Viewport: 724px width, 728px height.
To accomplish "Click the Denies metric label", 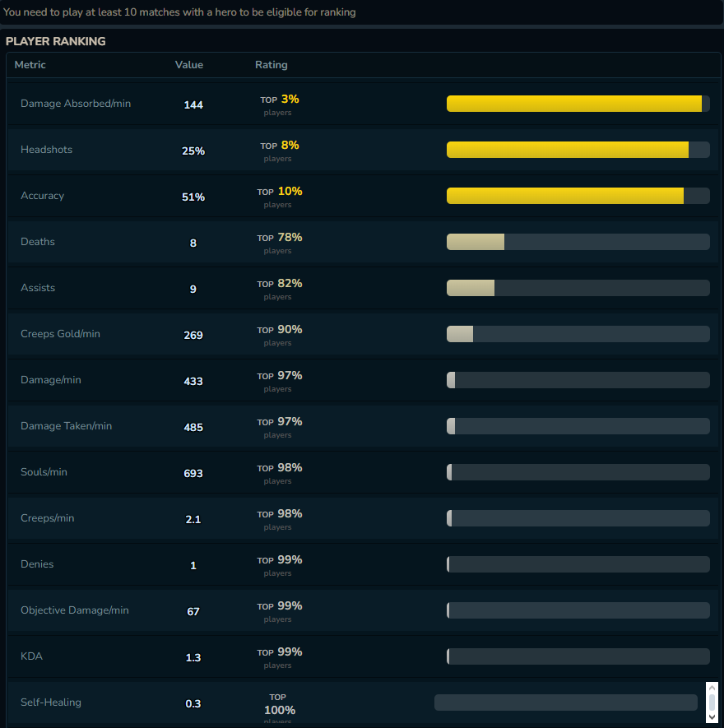I will point(37,564).
